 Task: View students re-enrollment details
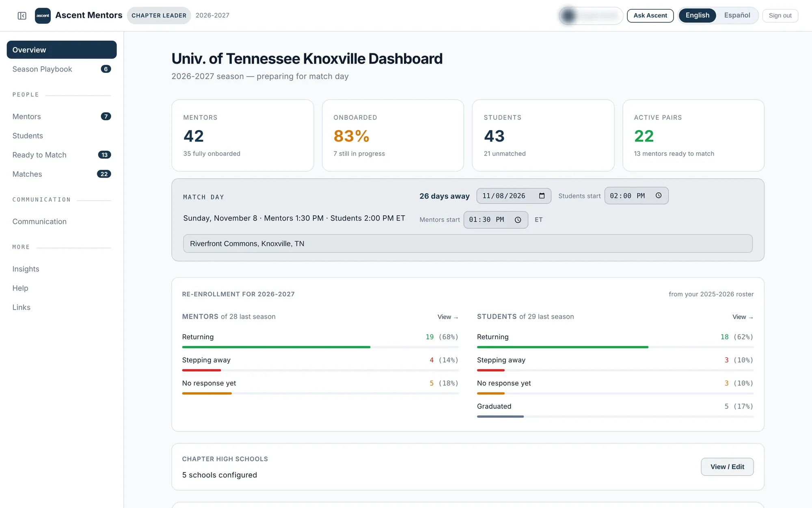[x=743, y=317]
